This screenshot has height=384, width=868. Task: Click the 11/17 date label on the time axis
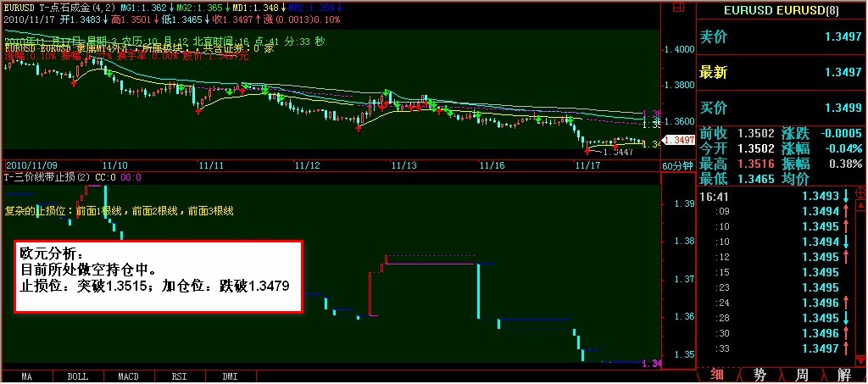coord(588,165)
